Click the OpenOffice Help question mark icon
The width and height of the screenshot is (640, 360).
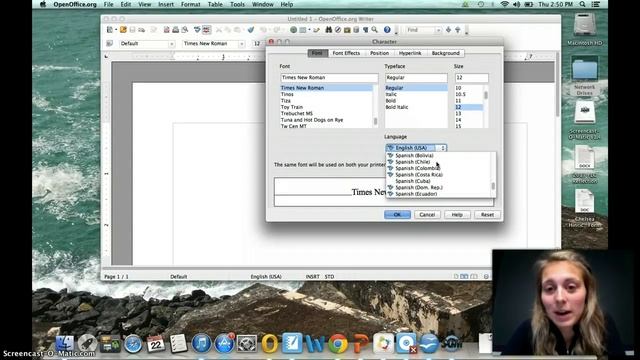387,30
